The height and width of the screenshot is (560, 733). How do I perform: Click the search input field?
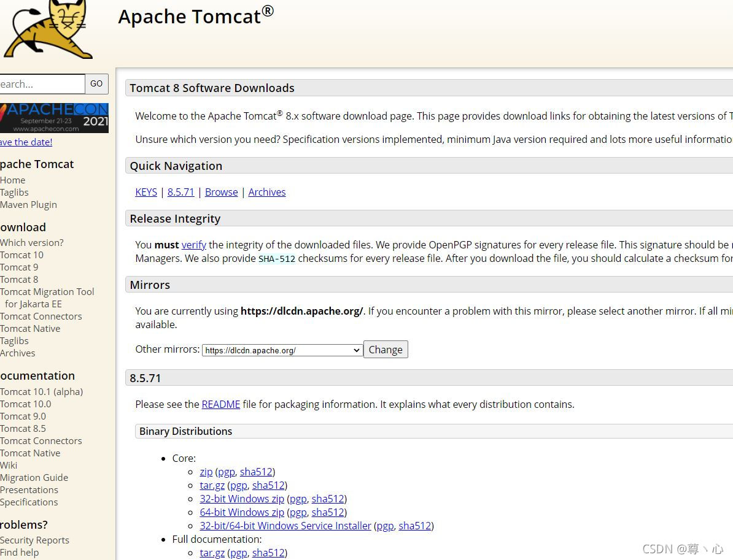coord(42,84)
